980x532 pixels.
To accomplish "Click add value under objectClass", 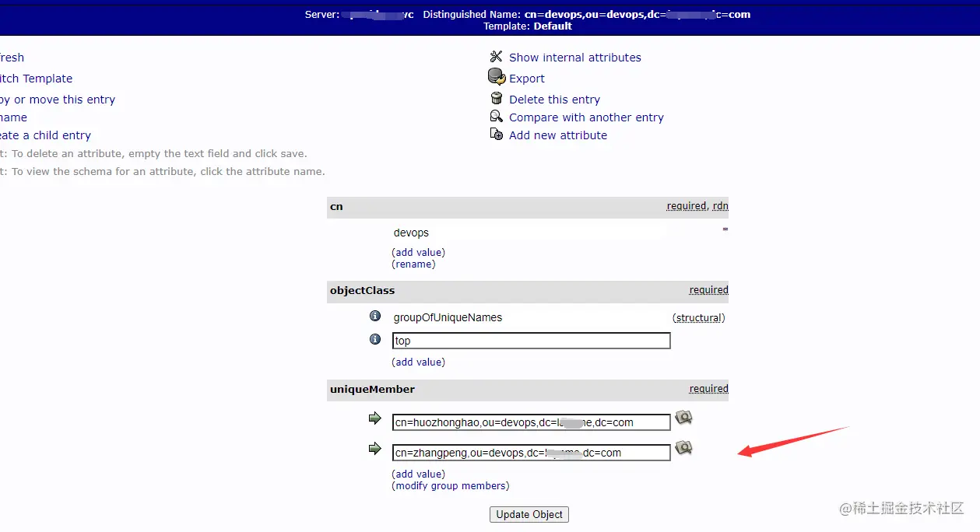I will (x=419, y=362).
